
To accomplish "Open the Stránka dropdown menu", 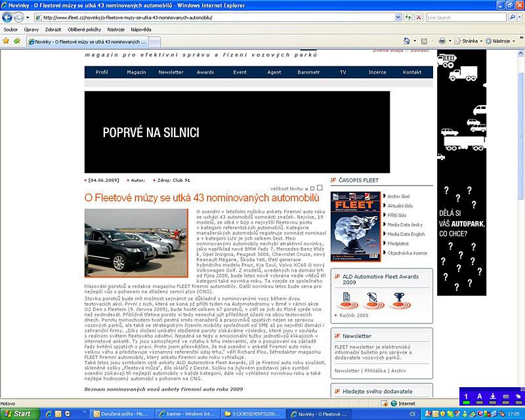I will click(x=469, y=41).
